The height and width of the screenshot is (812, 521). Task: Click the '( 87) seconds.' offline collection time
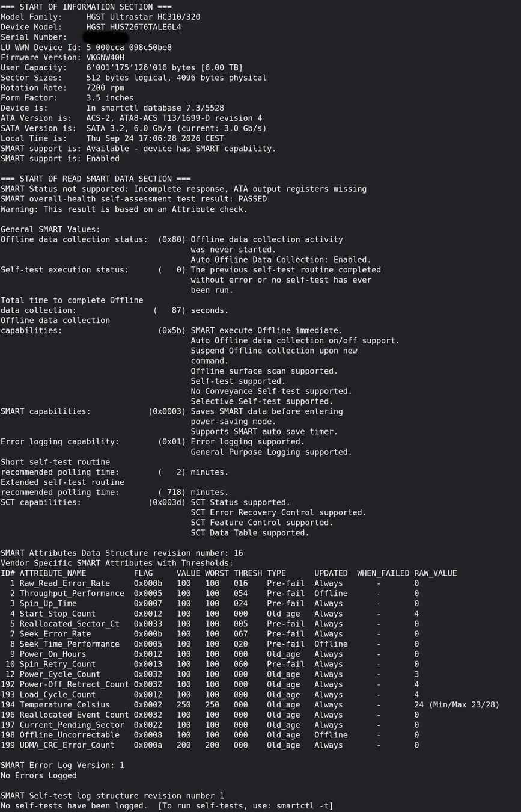(x=190, y=310)
